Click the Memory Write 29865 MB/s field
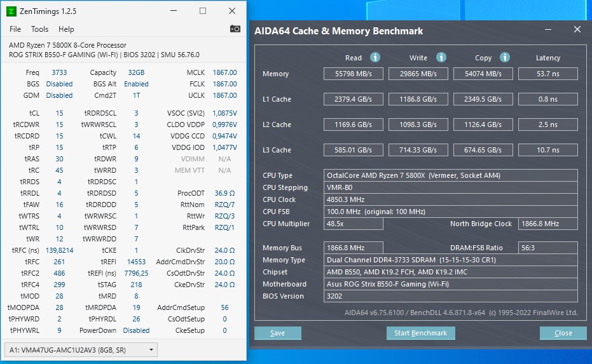592x364 pixels. pos(418,74)
